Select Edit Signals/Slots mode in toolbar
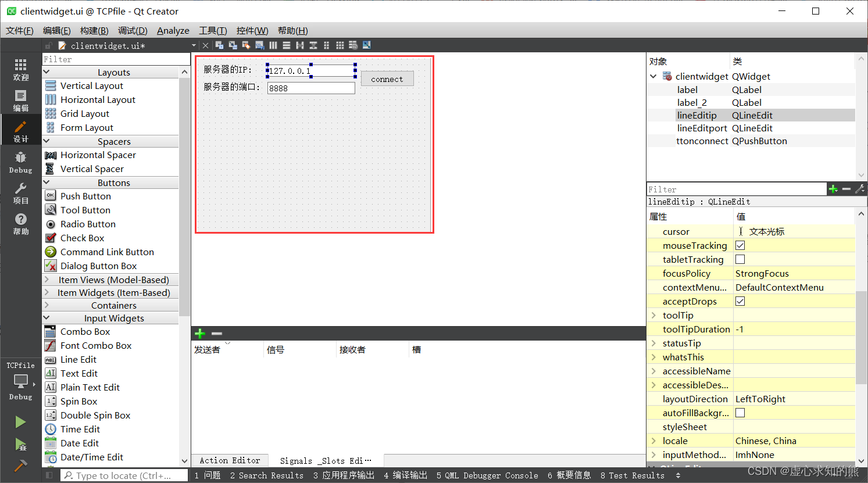 pos(233,45)
